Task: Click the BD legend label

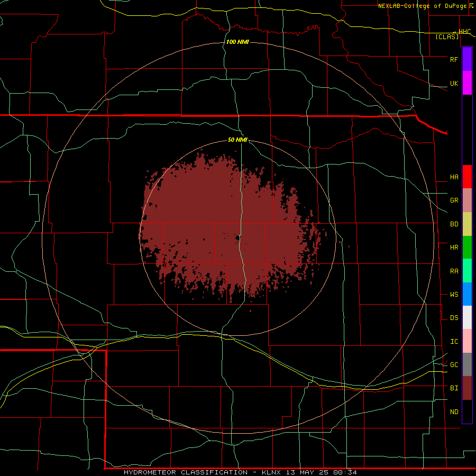Action: click(x=454, y=224)
